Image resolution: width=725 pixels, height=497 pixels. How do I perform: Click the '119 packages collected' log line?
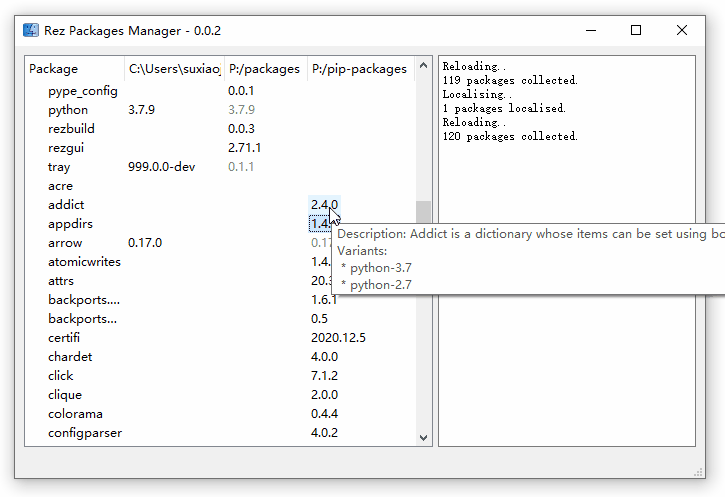510,80
